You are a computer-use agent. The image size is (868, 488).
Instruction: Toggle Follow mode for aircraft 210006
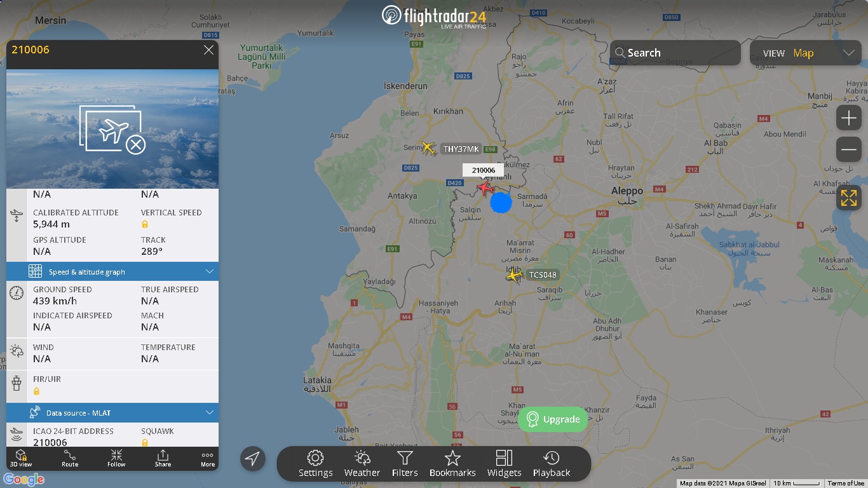(x=116, y=459)
